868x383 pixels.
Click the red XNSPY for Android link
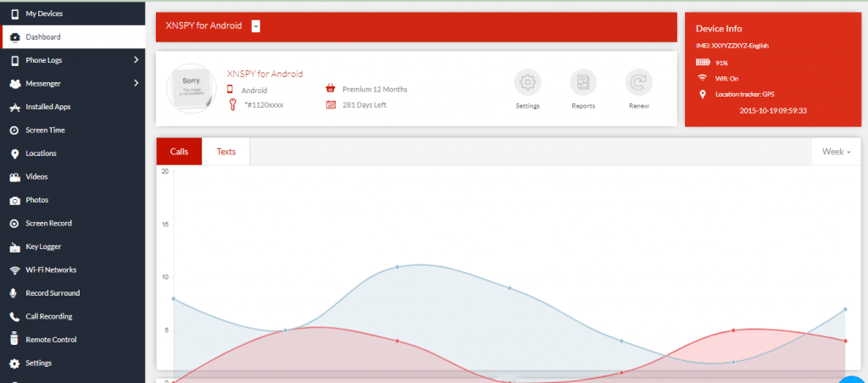(264, 74)
